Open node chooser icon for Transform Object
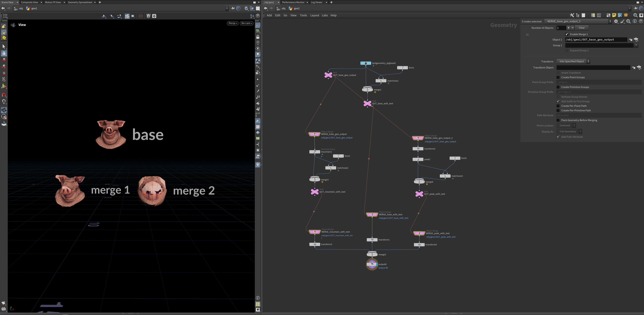 (x=639, y=67)
